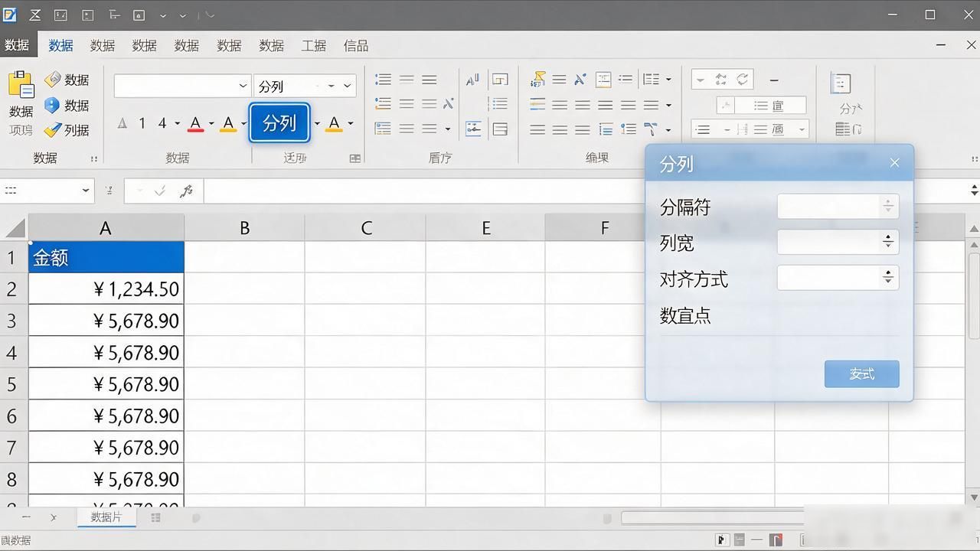Select cell A1 containing 金额

[x=106, y=257]
